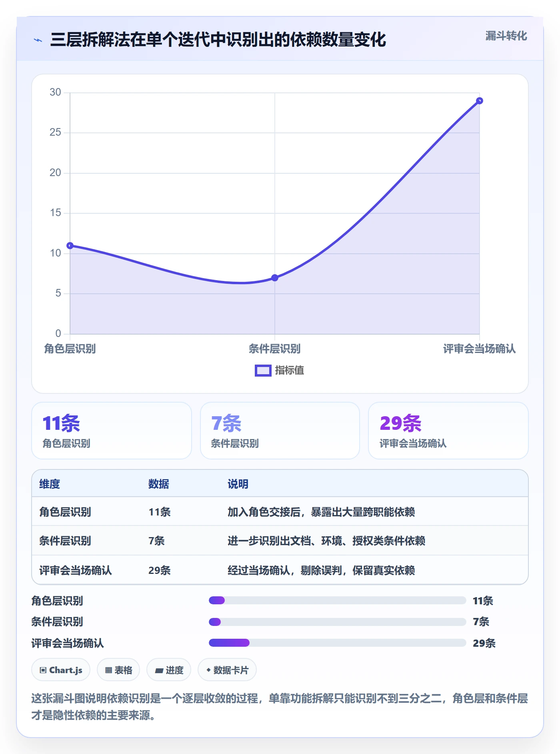This screenshot has width=560, height=754.
Task: Open the 29条 评审会当场确认 data card
Action: click(448, 431)
